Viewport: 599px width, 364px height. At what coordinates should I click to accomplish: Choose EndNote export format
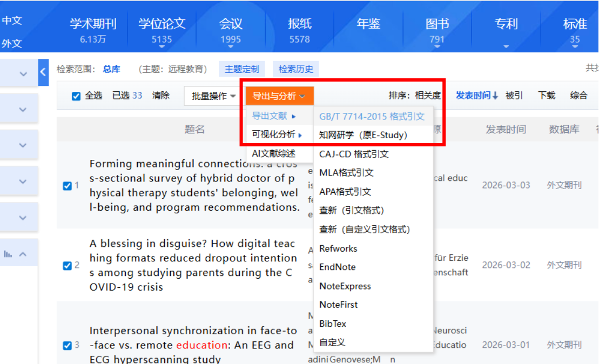coord(337,267)
